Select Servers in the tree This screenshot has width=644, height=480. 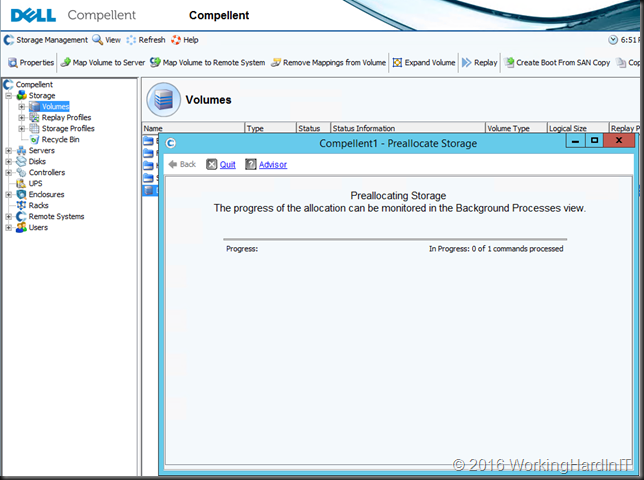[x=41, y=150]
